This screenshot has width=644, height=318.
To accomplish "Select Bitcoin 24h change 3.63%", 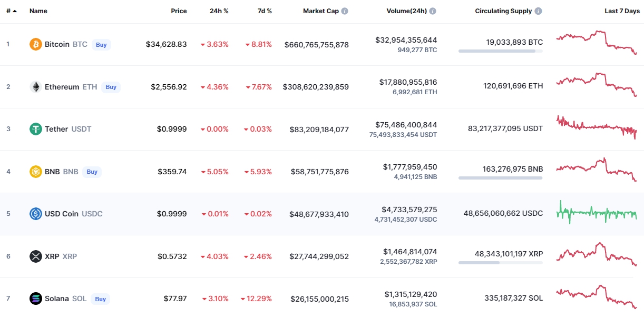I will point(214,45).
